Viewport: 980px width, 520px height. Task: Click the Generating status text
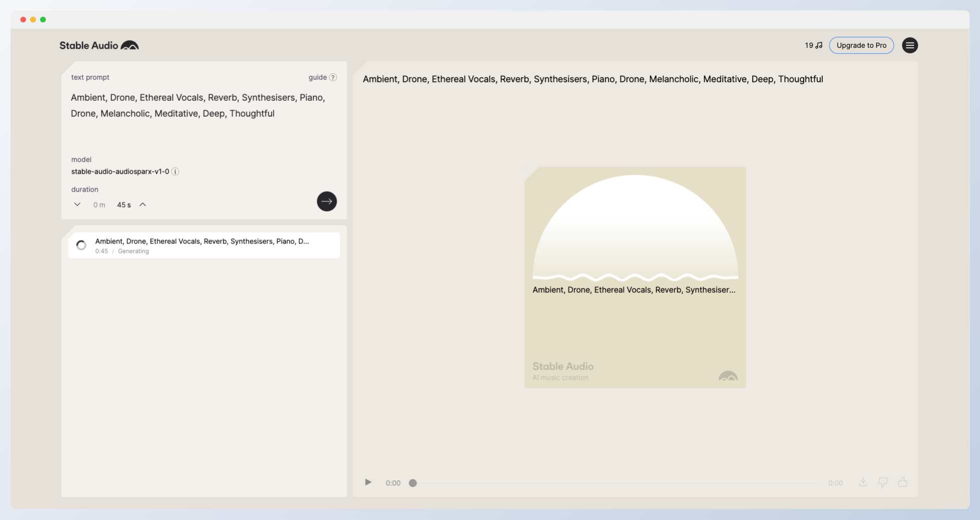[x=133, y=251]
